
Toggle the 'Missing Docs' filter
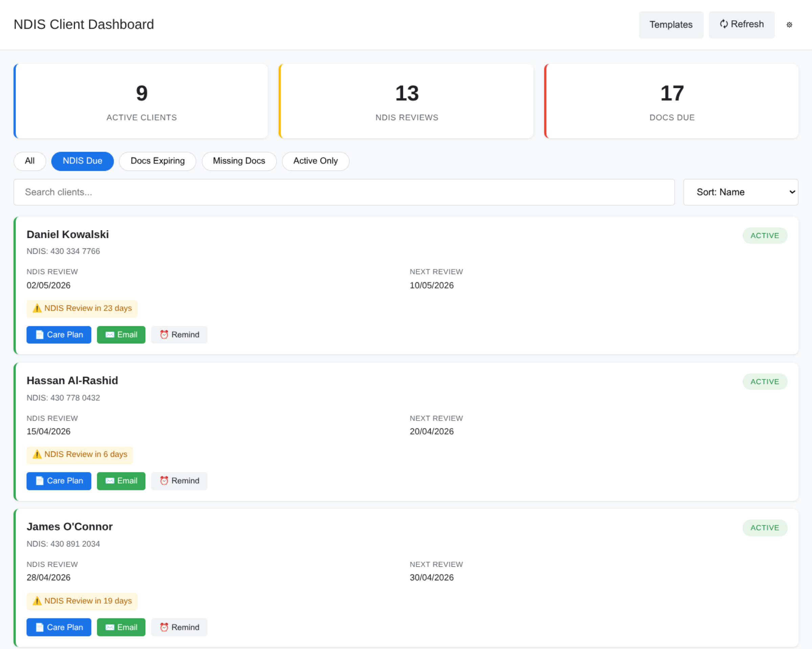pos(239,161)
